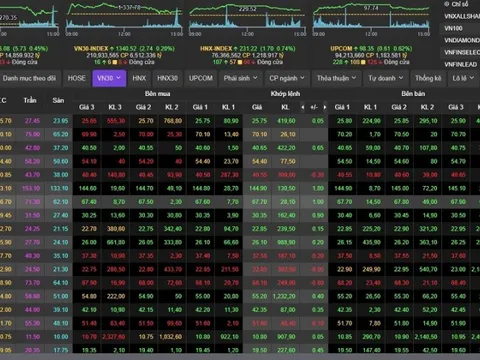Click the 768,80 volume cell
The width and height of the screenshot is (480, 360).
[173, 121]
